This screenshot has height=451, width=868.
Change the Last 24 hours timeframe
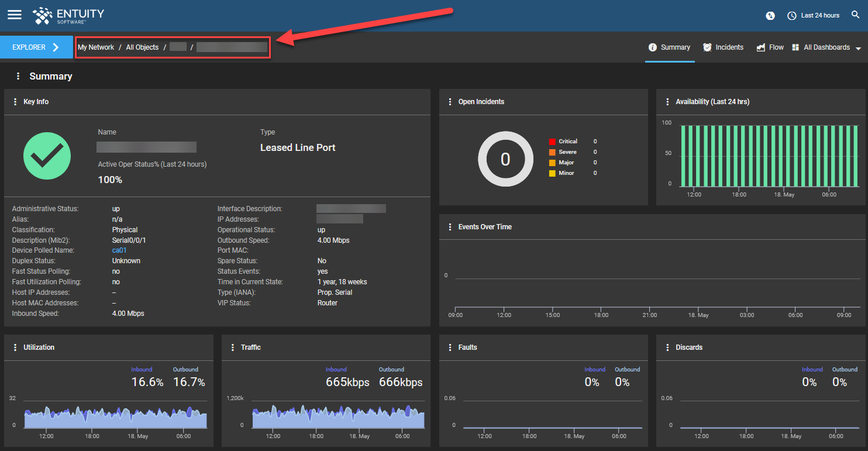click(x=814, y=15)
